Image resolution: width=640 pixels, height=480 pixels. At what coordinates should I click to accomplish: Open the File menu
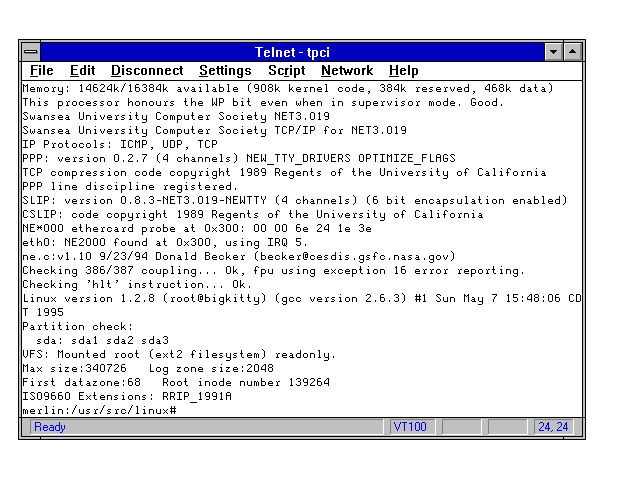click(x=42, y=71)
